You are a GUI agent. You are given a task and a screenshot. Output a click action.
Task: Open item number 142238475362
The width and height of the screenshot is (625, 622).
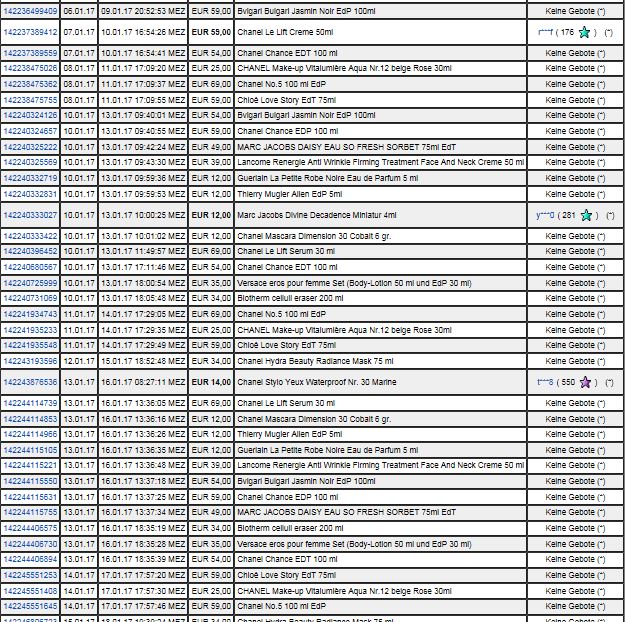click(30, 84)
